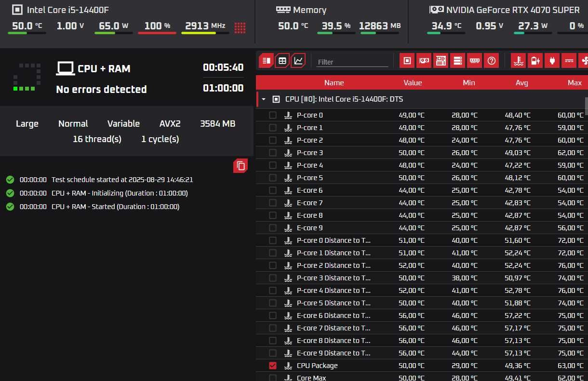Tick P-core 0 Distance to TjMax checkbox
This screenshot has width=588, height=381.
point(273,240)
